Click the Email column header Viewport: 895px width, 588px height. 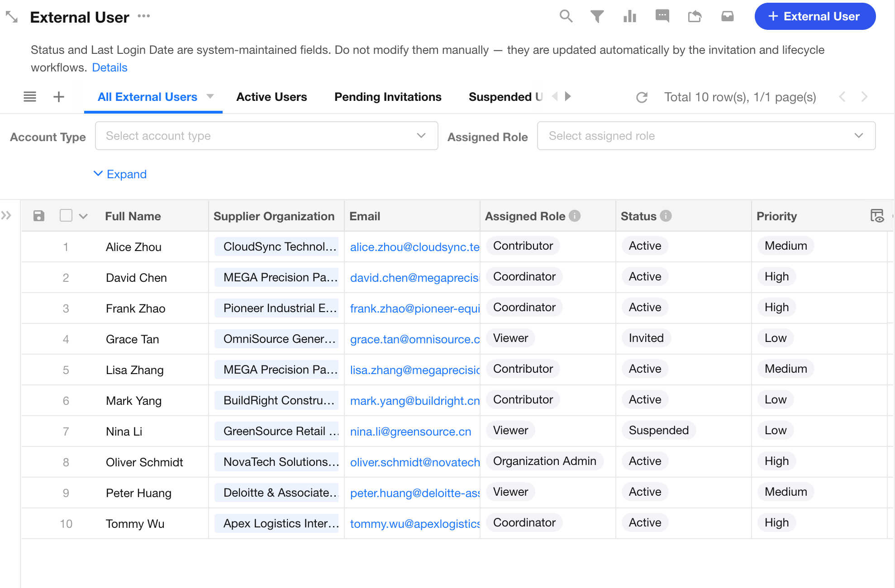click(365, 216)
